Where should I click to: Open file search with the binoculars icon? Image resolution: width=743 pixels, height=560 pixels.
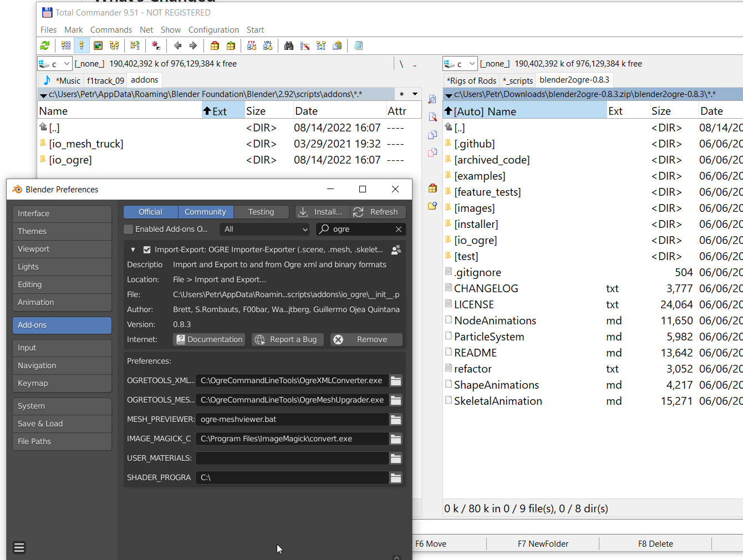click(289, 45)
